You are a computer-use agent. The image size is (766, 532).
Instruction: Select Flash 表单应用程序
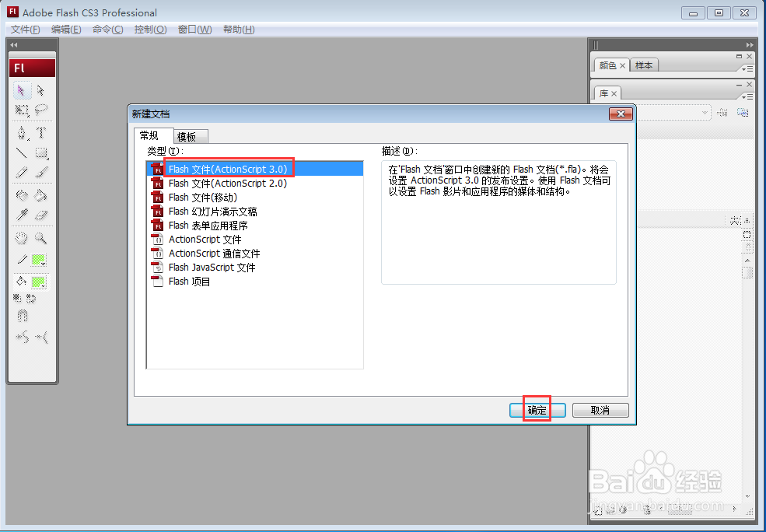pyautogui.click(x=254, y=226)
